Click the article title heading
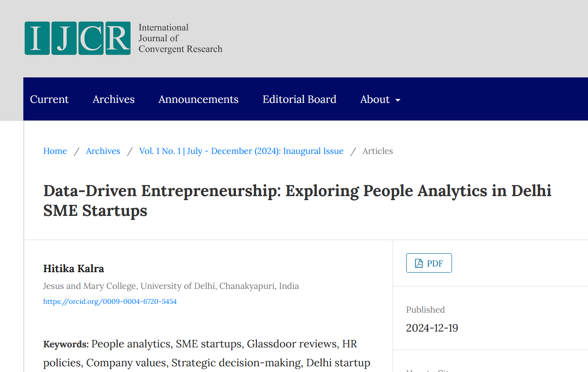 click(x=297, y=201)
